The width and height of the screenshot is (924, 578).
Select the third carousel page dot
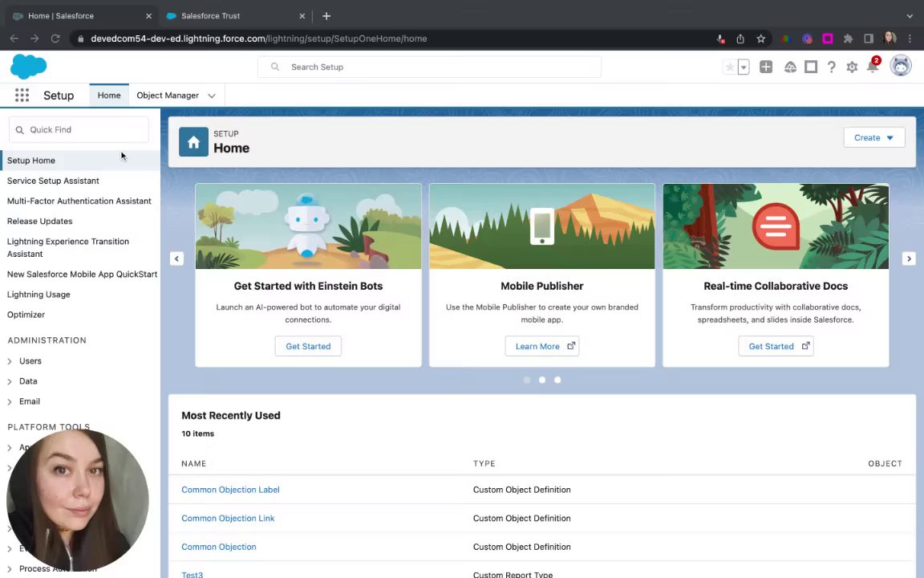[x=557, y=380]
